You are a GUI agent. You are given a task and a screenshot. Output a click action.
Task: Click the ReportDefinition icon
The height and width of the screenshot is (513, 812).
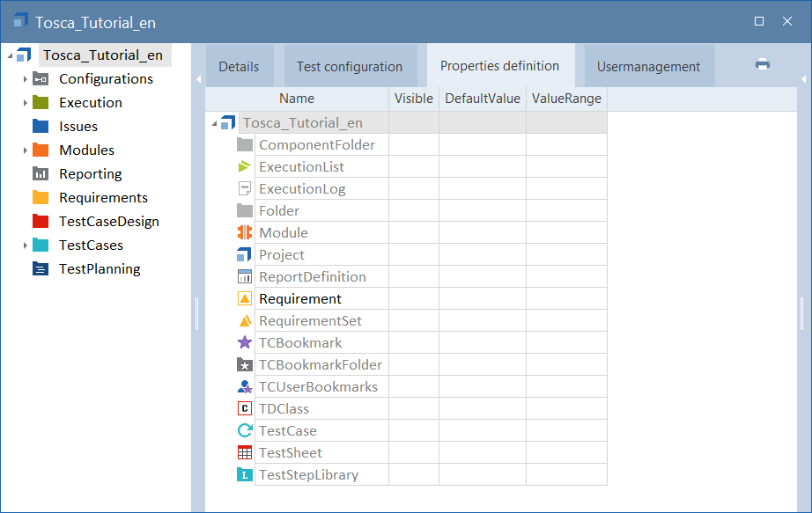pos(245,277)
